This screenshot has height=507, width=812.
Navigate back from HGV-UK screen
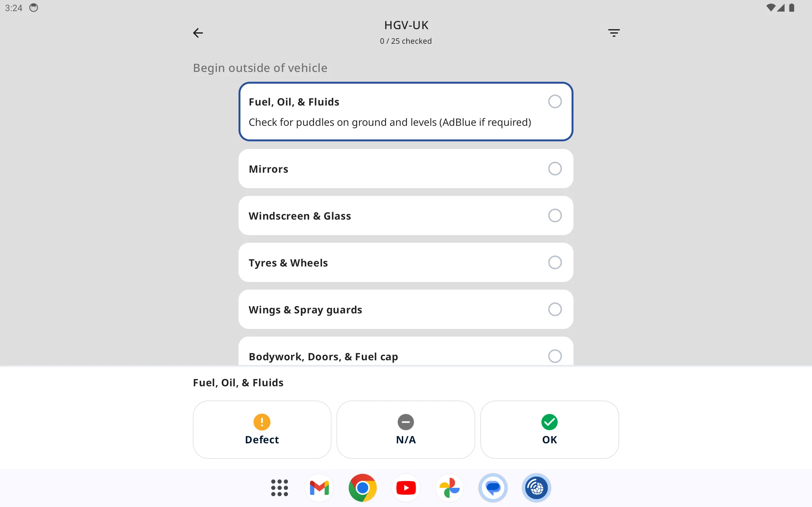coord(198,33)
